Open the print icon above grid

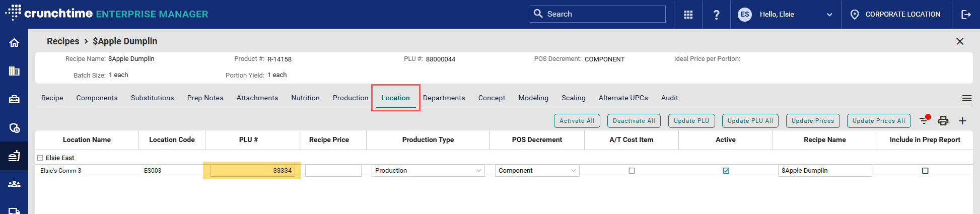pyautogui.click(x=943, y=121)
